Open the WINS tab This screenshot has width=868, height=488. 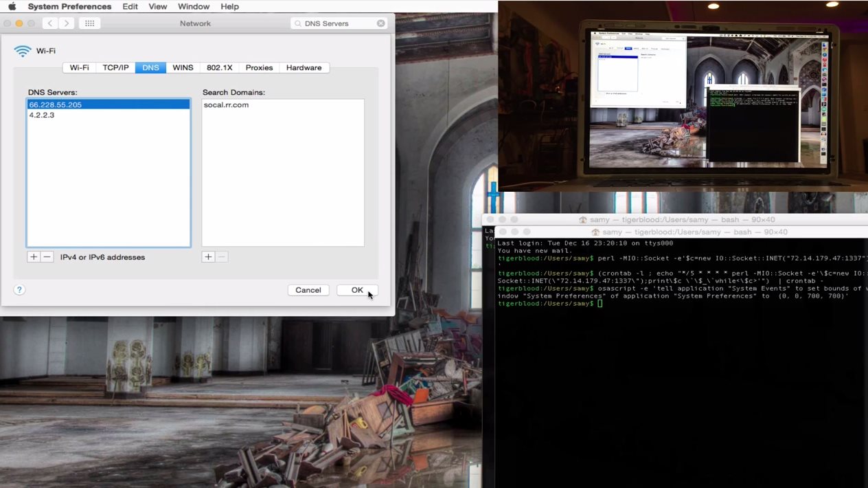183,67
